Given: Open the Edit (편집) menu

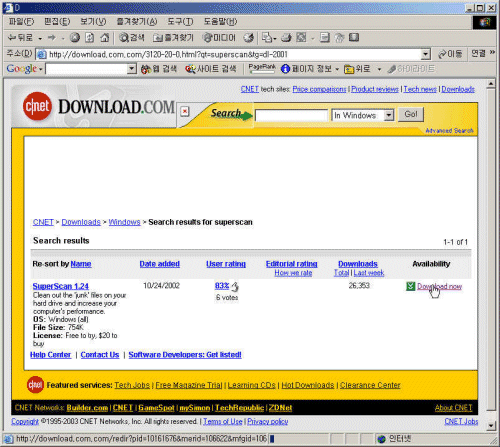Looking at the screenshot, I should [57, 22].
